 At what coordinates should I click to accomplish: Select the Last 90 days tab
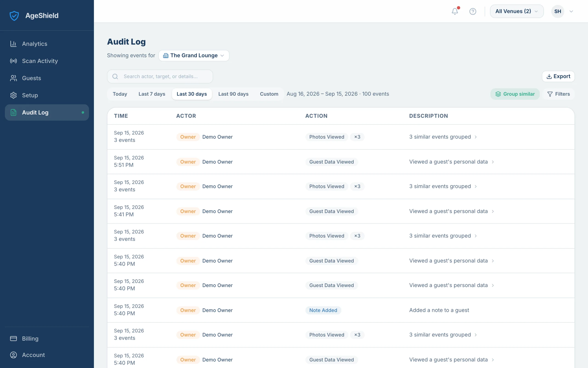[233, 94]
